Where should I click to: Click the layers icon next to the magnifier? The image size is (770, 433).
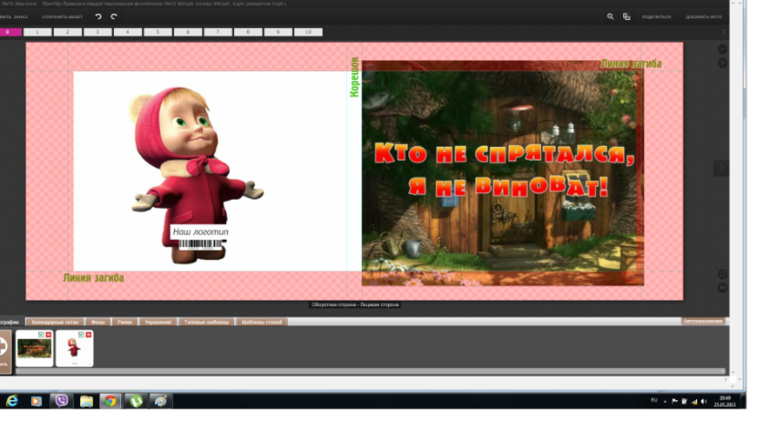pyautogui.click(x=627, y=17)
